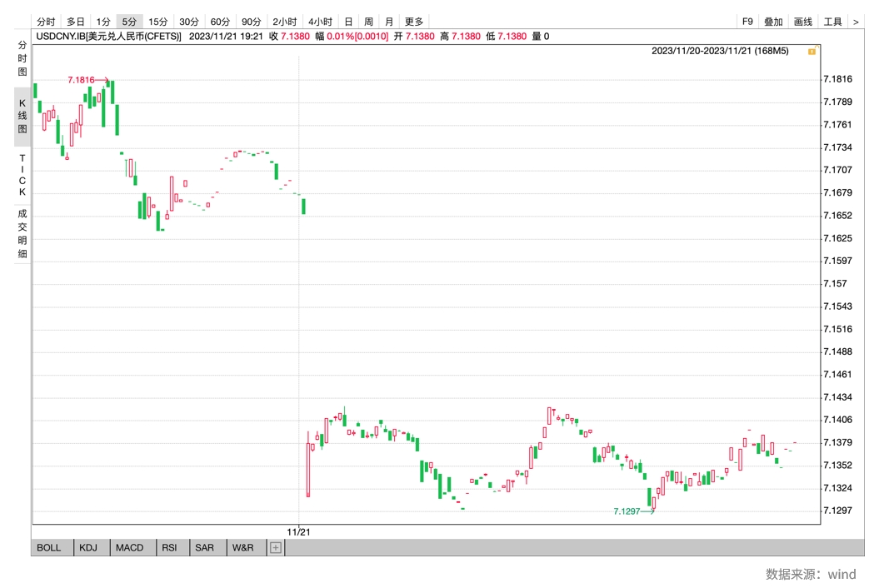Open the 工具 tools menu
Screen dimensions: 879x588
point(833,22)
